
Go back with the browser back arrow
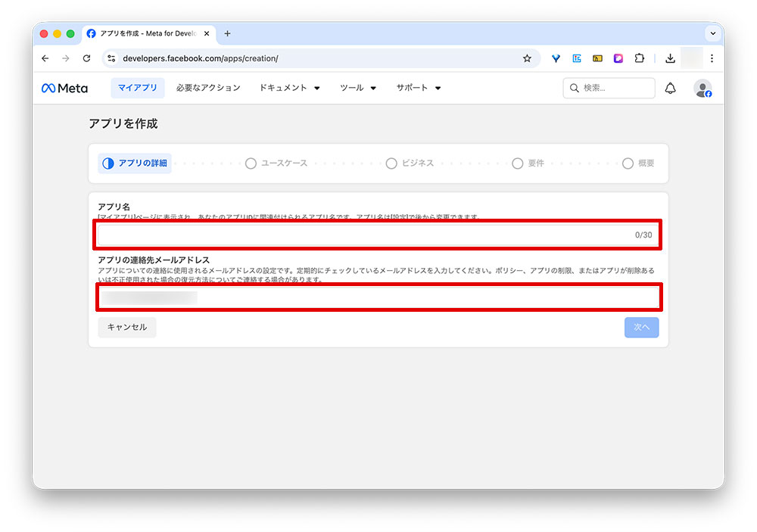click(45, 58)
